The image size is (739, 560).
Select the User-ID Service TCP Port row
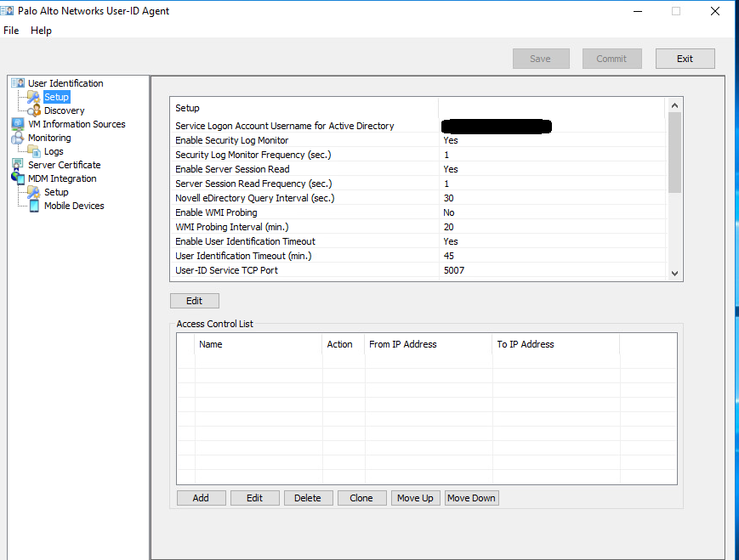coord(418,270)
